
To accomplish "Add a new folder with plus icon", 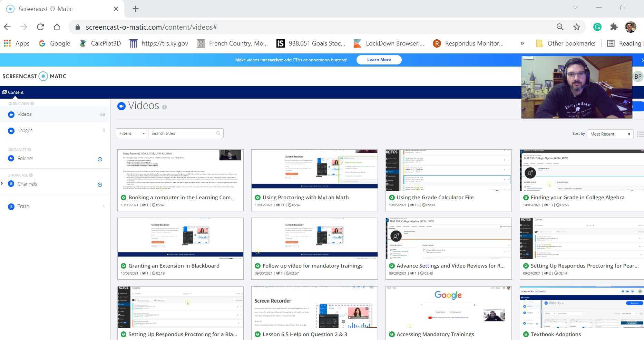I will pyautogui.click(x=100, y=159).
